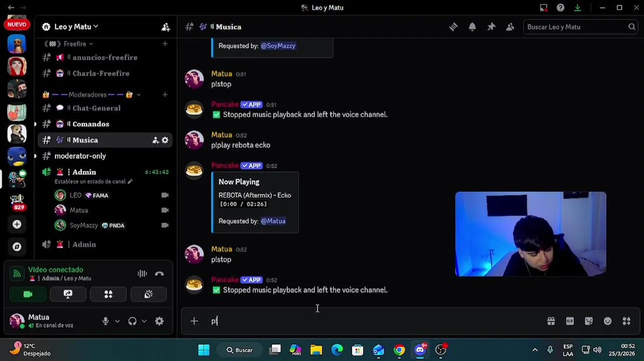Click the message input box
Viewport: 644px width, 361px height.
coord(371,321)
